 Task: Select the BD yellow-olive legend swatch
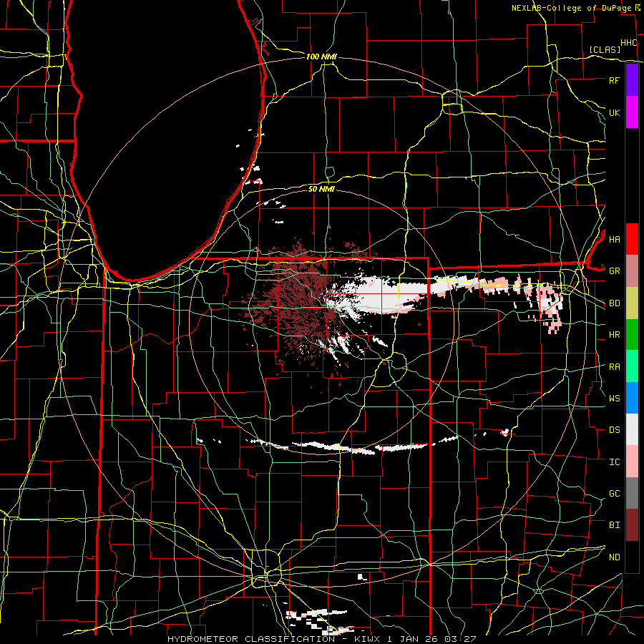[632, 303]
